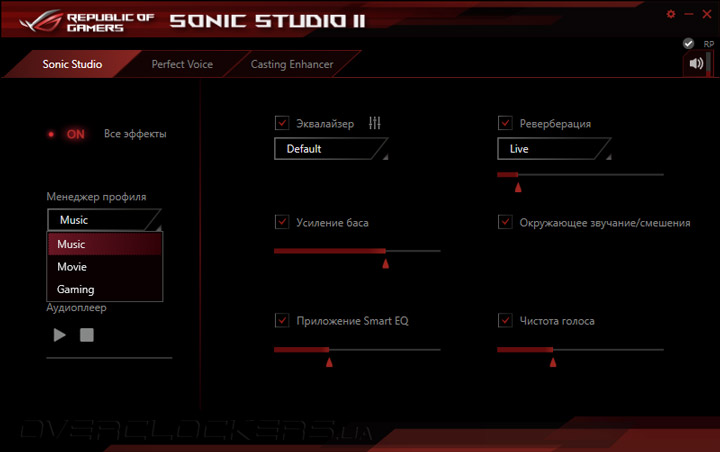Open the equalizer Default preset dropdown
720x452 pixels.
point(331,149)
